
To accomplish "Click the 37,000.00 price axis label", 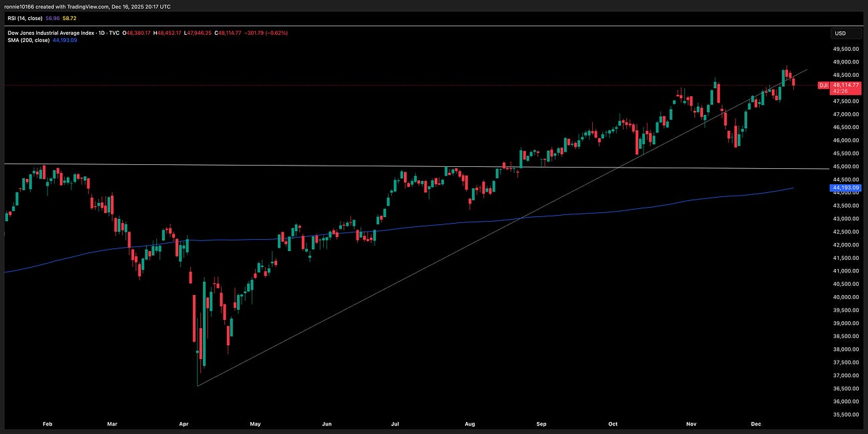I will click(x=846, y=375).
